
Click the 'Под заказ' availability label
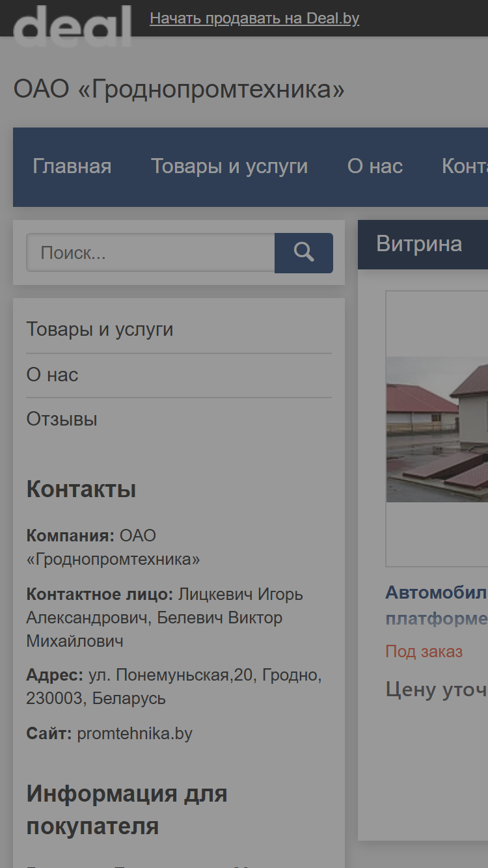[424, 651]
